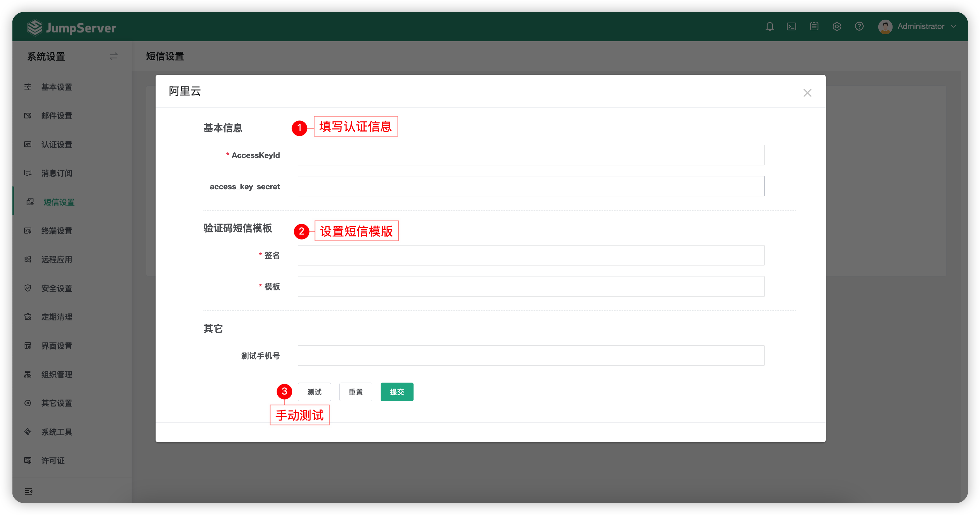This screenshot has width=980, height=515.
Task: Focus the 签名 input field
Action: tap(531, 255)
